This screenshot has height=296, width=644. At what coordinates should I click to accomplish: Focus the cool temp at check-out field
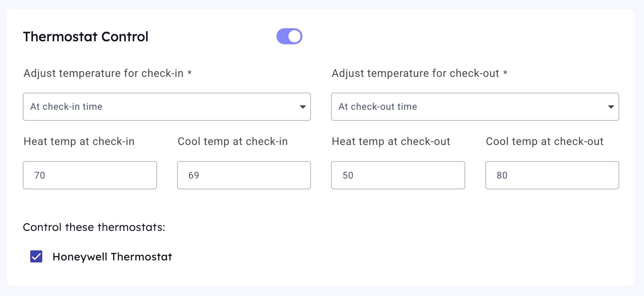coord(552,175)
